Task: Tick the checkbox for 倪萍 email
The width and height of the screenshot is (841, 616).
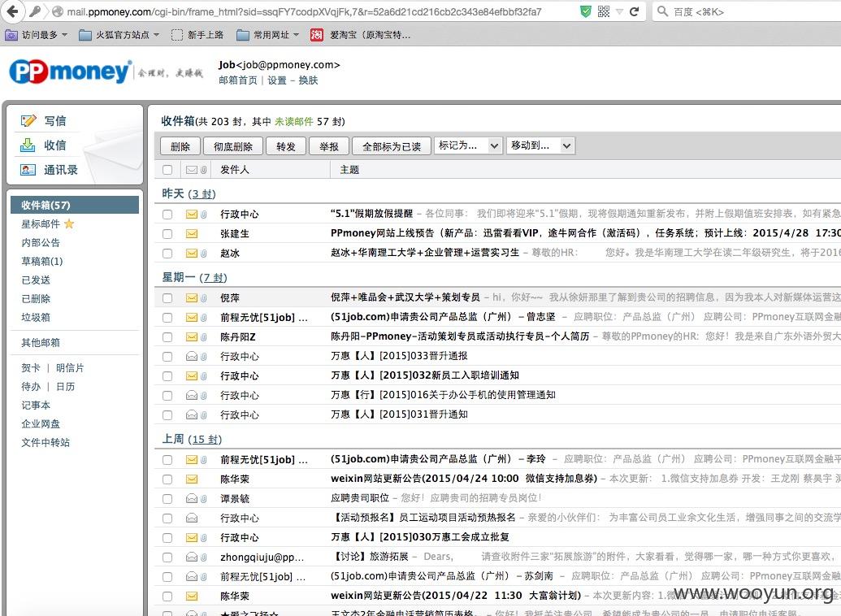Action: 167,297
